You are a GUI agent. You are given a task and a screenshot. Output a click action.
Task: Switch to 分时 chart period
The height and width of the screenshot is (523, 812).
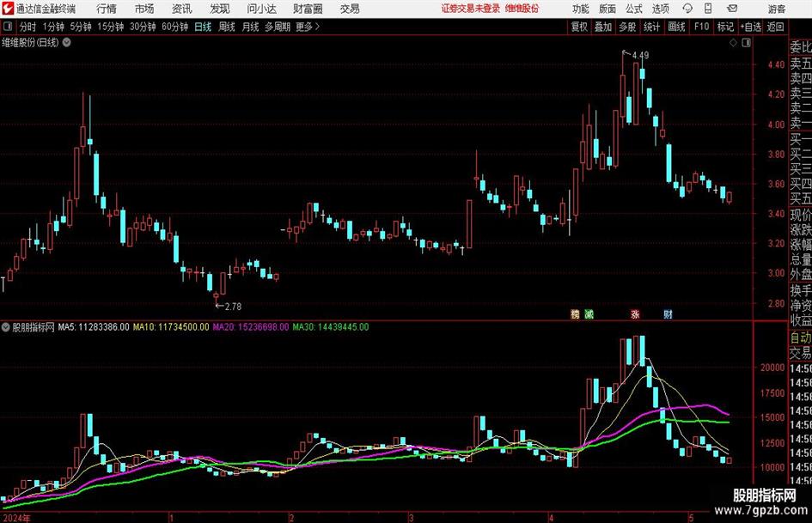pyautogui.click(x=27, y=27)
